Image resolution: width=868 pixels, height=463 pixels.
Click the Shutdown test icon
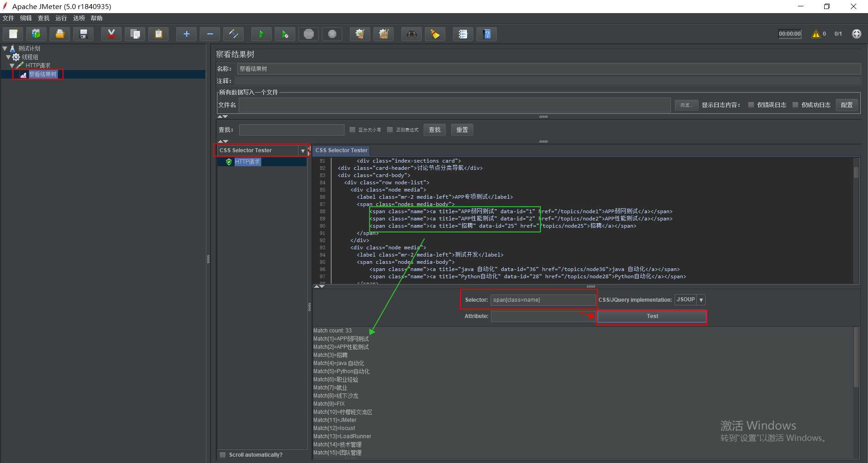pos(332,34)
